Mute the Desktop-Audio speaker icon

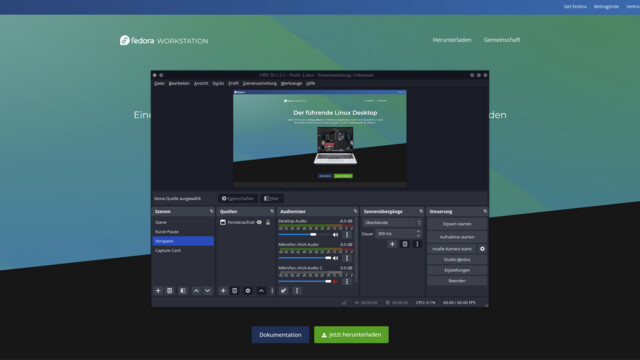(x=336, y=235)
